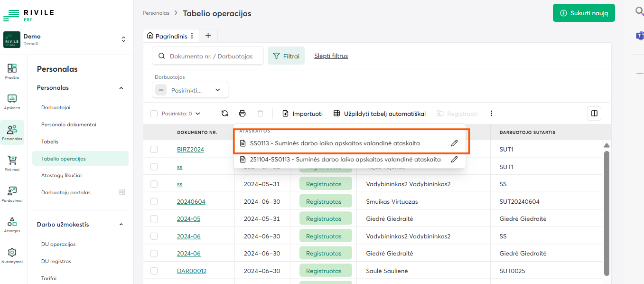Collapse the Personalas sidebar section

[x=121, y=88]
